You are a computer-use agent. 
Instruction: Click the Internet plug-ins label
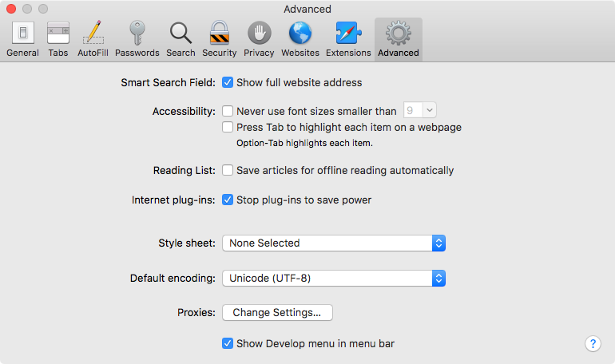(173, 200)
